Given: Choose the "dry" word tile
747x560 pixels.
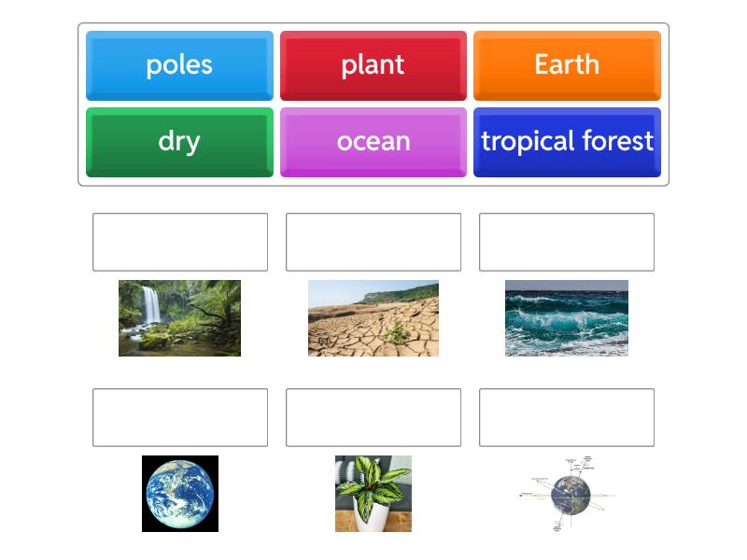Looking at the screenshot, I should (x=179, y=142).
